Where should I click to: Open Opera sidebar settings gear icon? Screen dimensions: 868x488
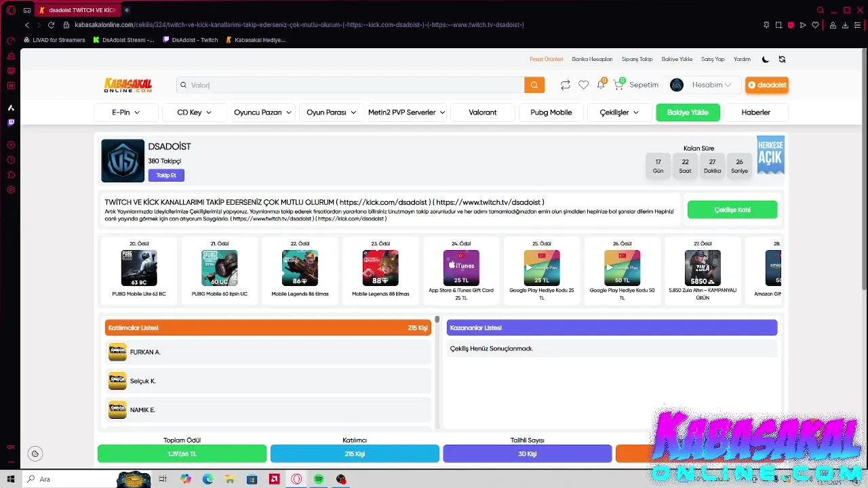click(11, 190)
